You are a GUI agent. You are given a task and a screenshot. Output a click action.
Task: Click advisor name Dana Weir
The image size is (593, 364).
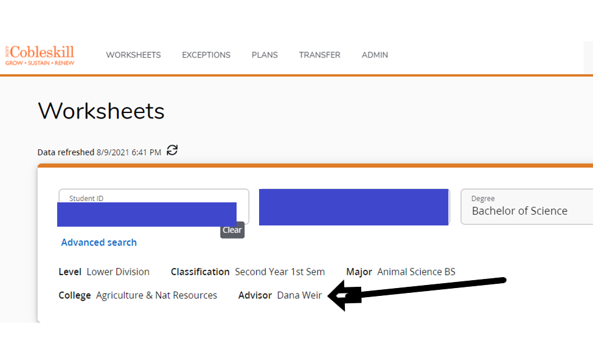(299, 295)
